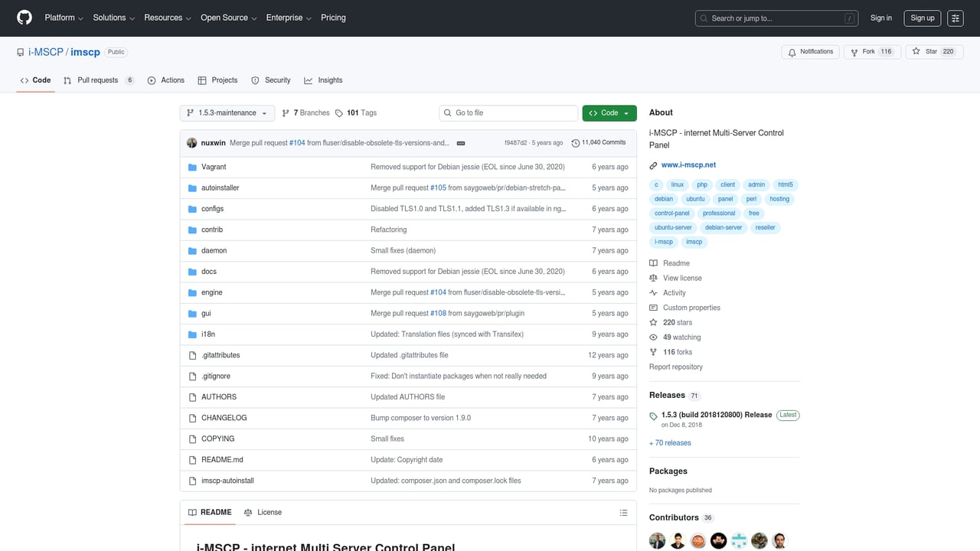980x551 pixels.
Task: Click the Sign up button
Action: [922, 18]
